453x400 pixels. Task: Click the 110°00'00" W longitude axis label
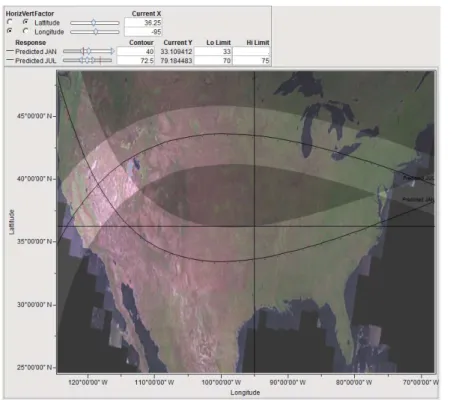154,382
